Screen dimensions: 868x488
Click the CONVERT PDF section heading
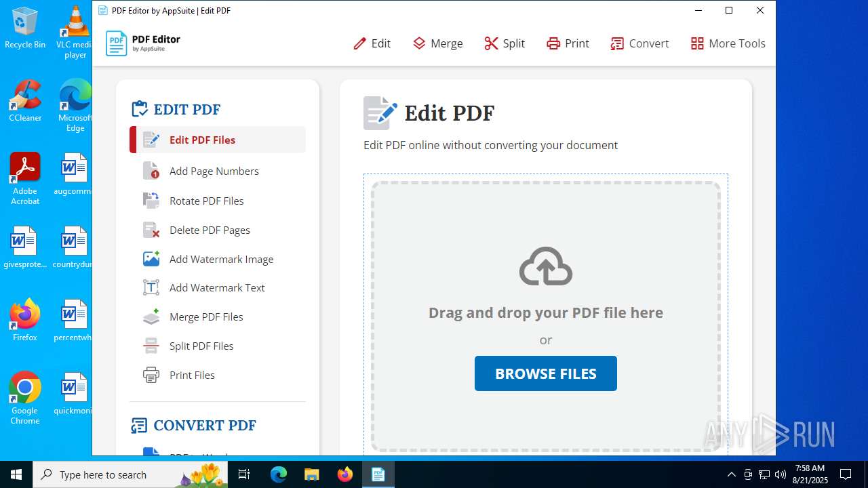193,425
